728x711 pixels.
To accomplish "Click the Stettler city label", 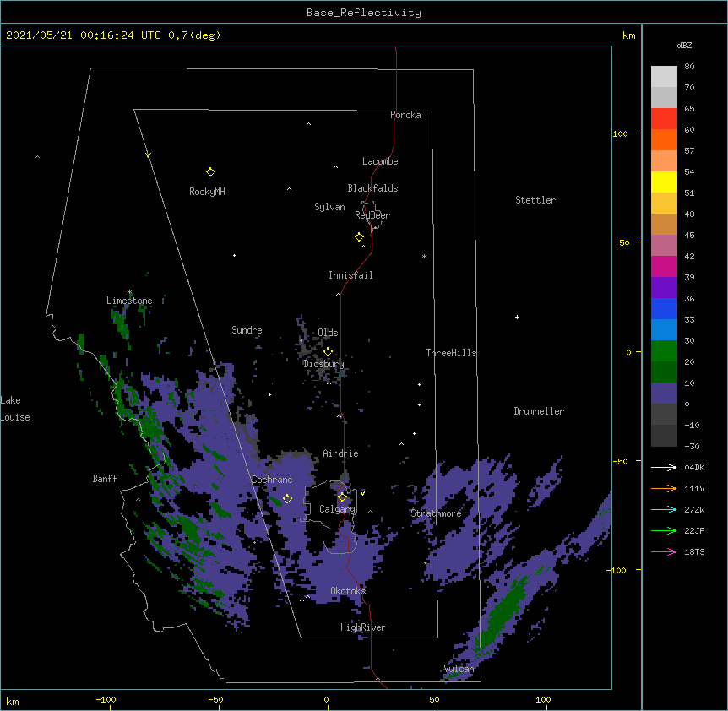I will (x=535, y=200).
